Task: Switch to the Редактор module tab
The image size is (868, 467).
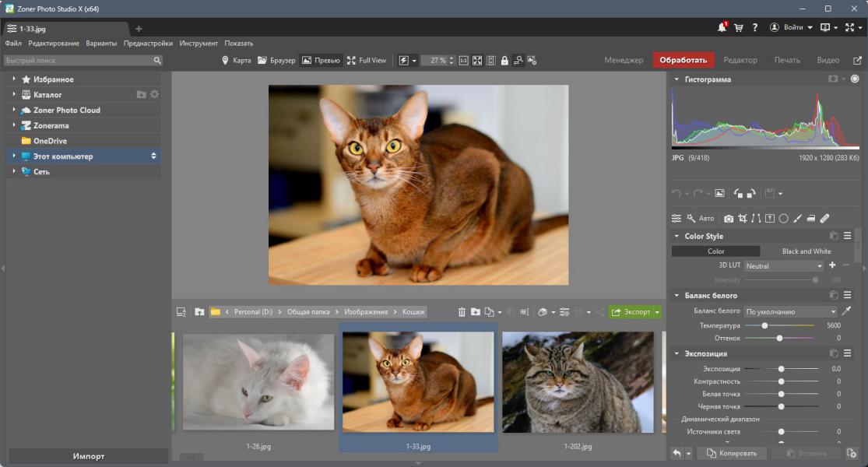Action: (x=740, y=60)
